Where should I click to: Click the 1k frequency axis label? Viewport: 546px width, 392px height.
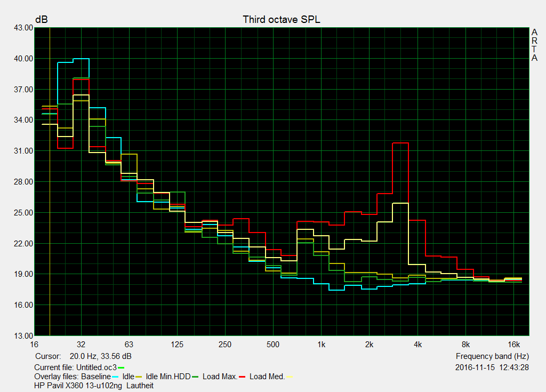pos(321,345)
